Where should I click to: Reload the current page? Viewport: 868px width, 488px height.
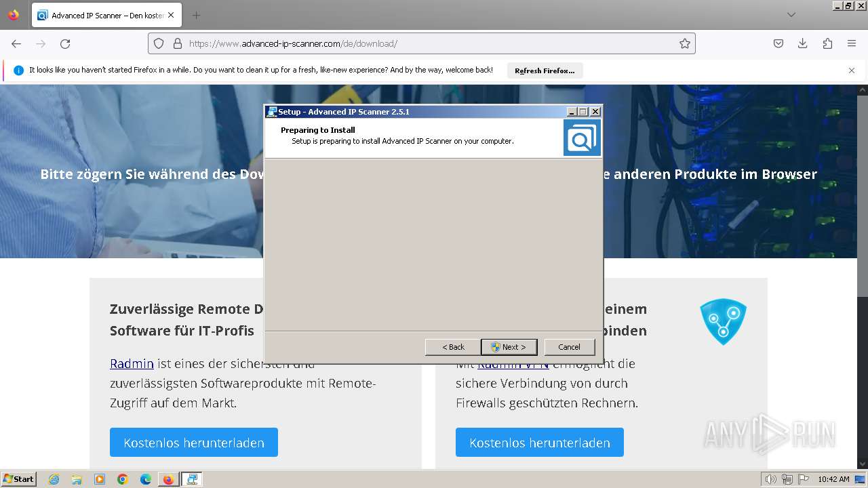click(x=65, y=43)
